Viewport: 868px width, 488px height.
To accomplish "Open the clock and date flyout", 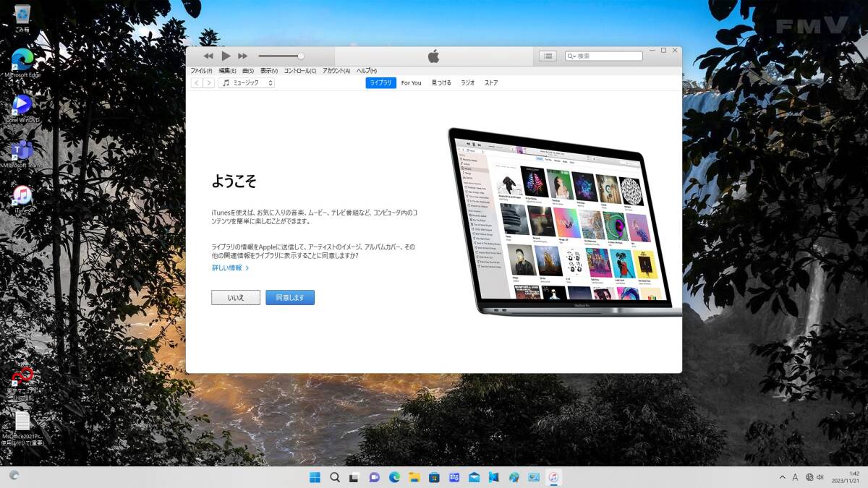I will coord(847,477).
